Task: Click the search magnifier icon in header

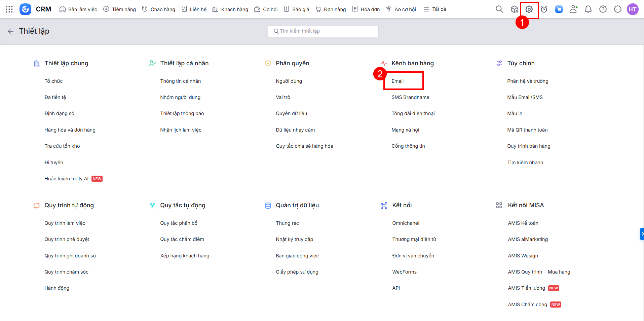Action: (499, 9)
